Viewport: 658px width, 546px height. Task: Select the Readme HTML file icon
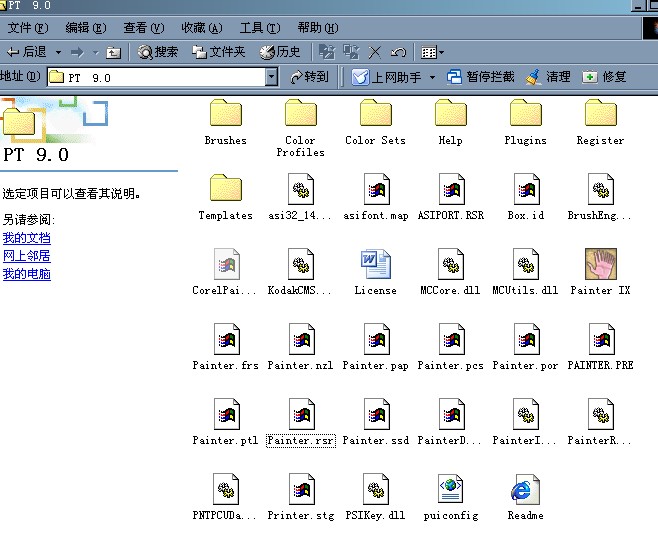525,489
